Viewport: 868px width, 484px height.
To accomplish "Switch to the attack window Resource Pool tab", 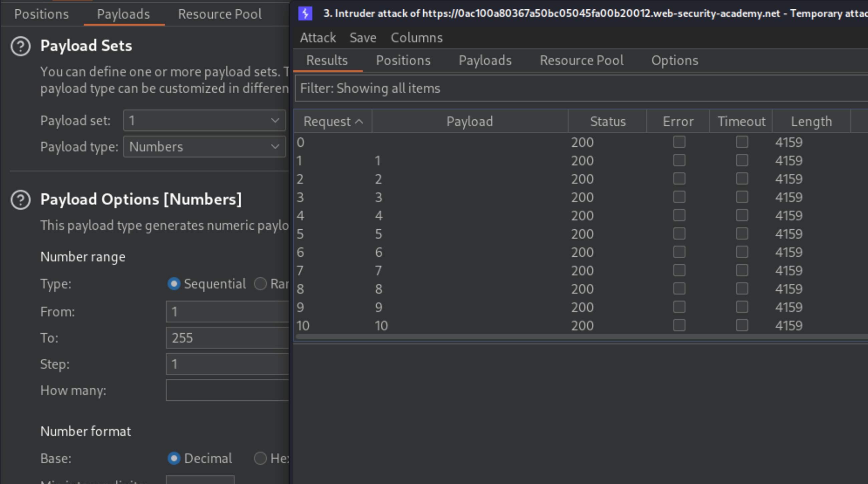I will point(581,60).
